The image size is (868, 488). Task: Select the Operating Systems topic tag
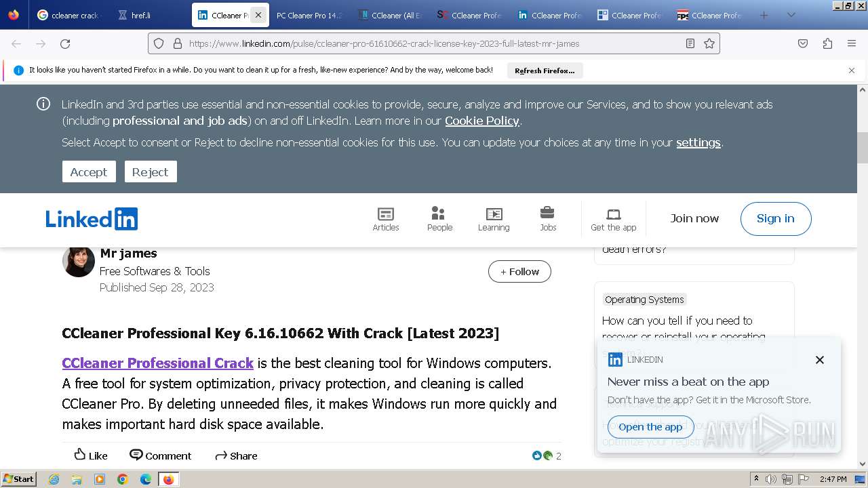coord(645,300)
